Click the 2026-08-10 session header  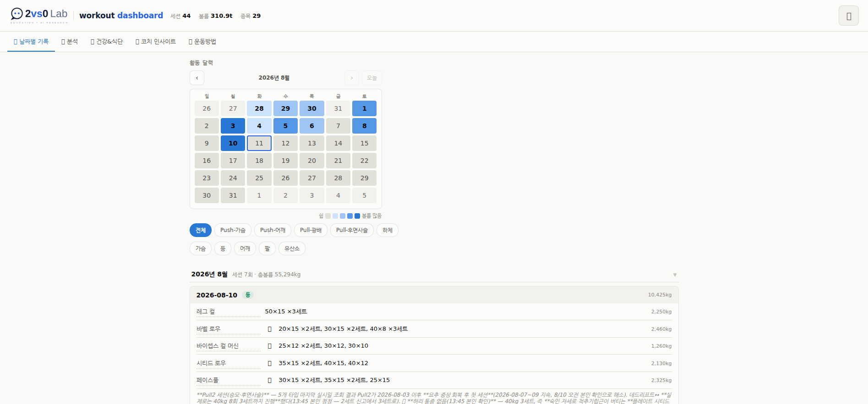434,295
